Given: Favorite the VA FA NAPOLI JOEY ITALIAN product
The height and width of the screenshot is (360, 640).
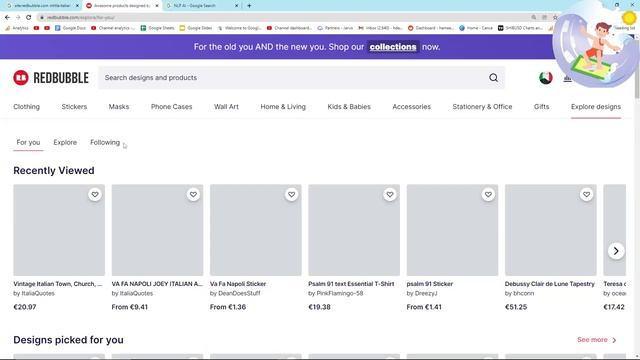Looking at the screenshot, I should pos(193,195).
